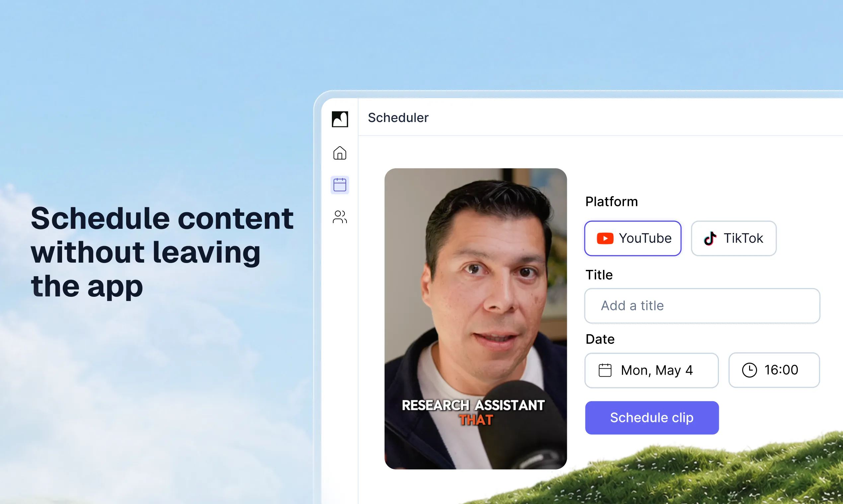Click the Add a title field
Viewport: 843px width, 504px height.
click(x=702, y=306)
